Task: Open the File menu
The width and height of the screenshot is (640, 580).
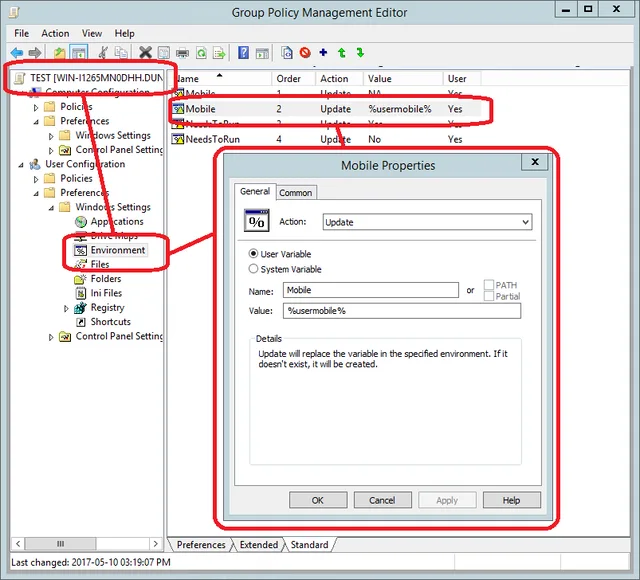Action: (x=22, y=33)
